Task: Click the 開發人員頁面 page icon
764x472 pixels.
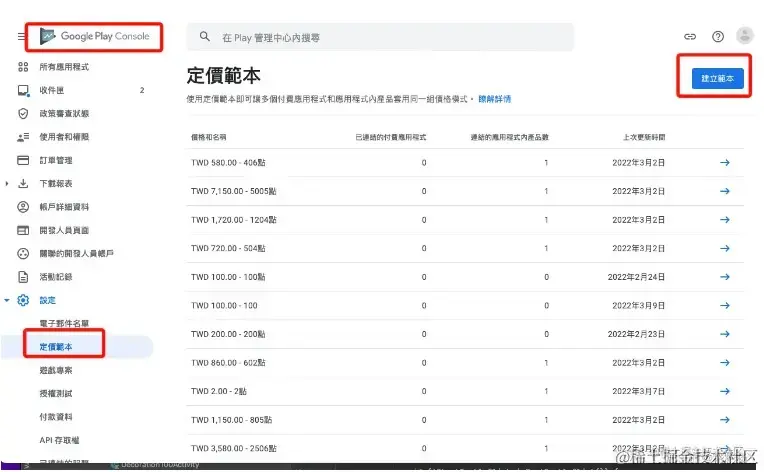Action: [23, 230]
